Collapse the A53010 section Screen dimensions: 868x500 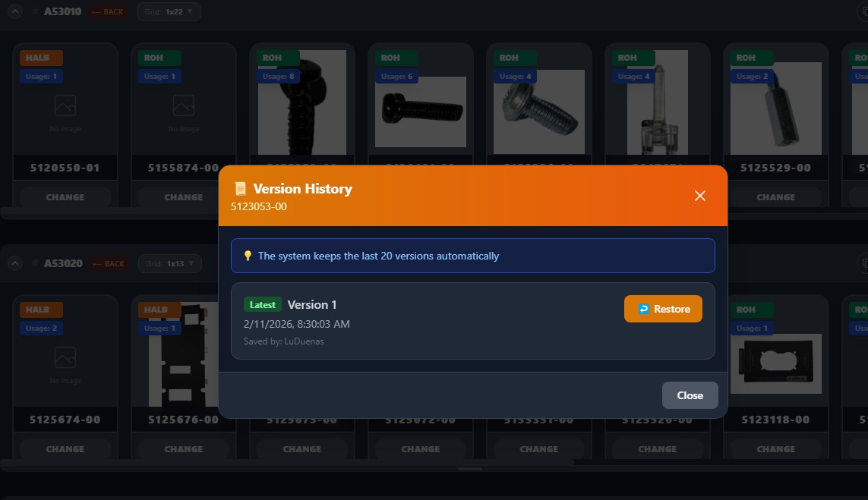pyautogui.click(x=15, y=11)
